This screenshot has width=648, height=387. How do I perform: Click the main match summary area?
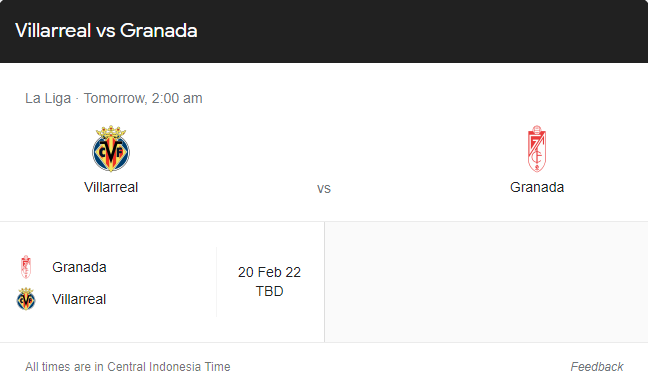coord(324,142)
